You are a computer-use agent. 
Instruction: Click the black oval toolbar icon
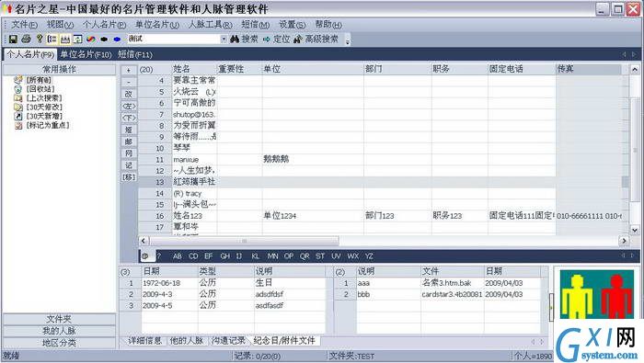104,40
